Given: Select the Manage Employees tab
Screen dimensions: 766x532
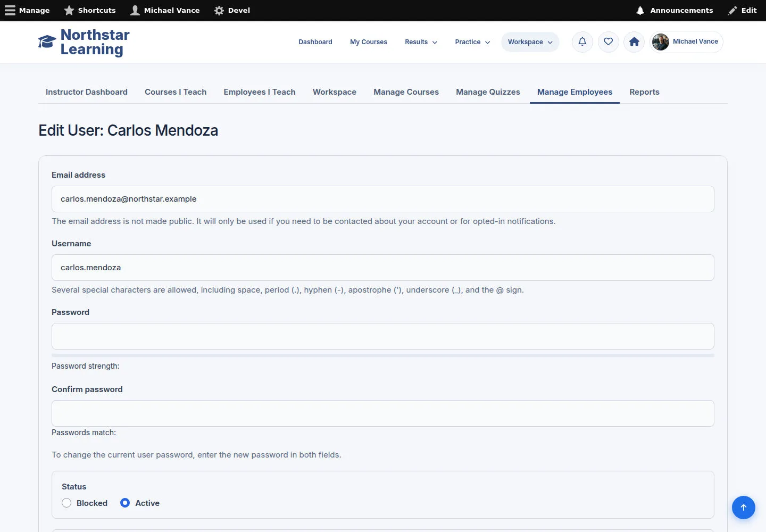Looking at the screenshot, I should click(574, 92).
